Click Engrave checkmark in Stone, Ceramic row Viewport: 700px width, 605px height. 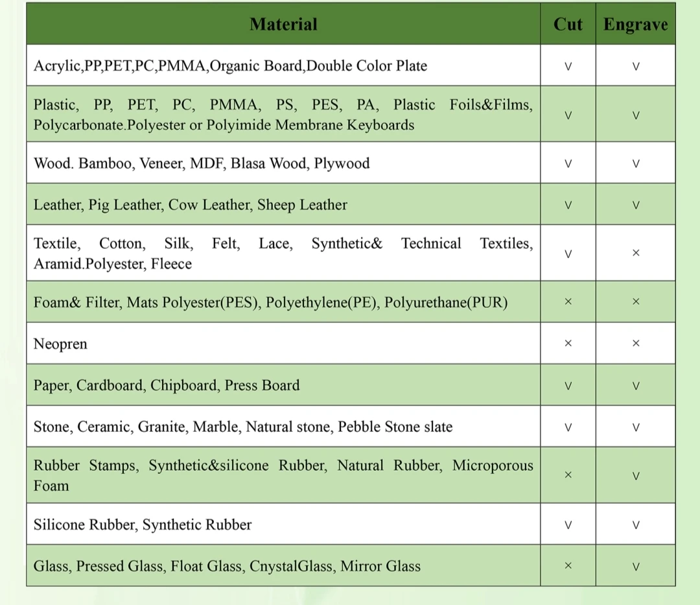636,427
